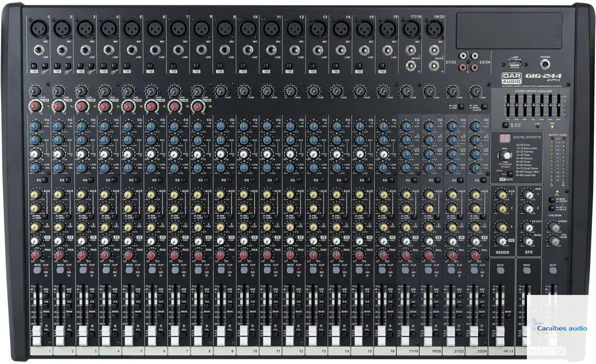Toggle the /100 low-cut button on channel 1
The image size is (596, 364).
(x=33, y=66)
